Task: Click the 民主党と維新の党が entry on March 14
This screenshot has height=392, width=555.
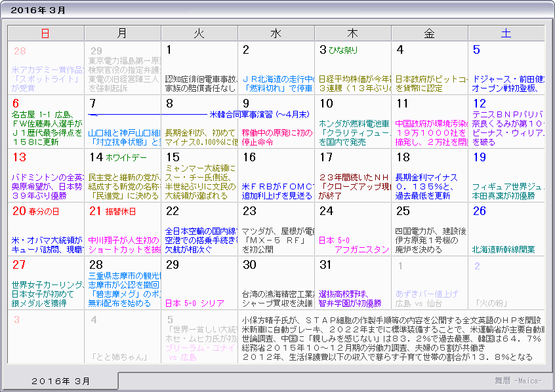Action: point(124,186)
